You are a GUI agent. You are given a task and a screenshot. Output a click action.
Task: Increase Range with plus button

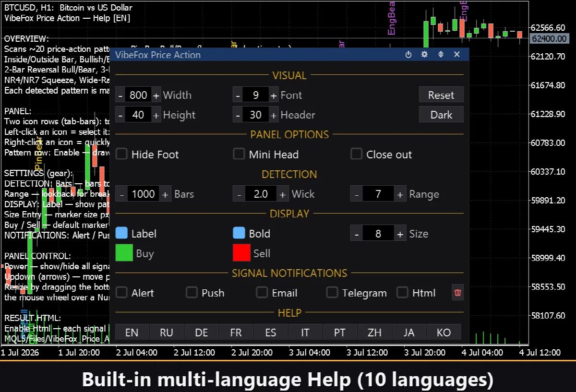pos(399,194)
